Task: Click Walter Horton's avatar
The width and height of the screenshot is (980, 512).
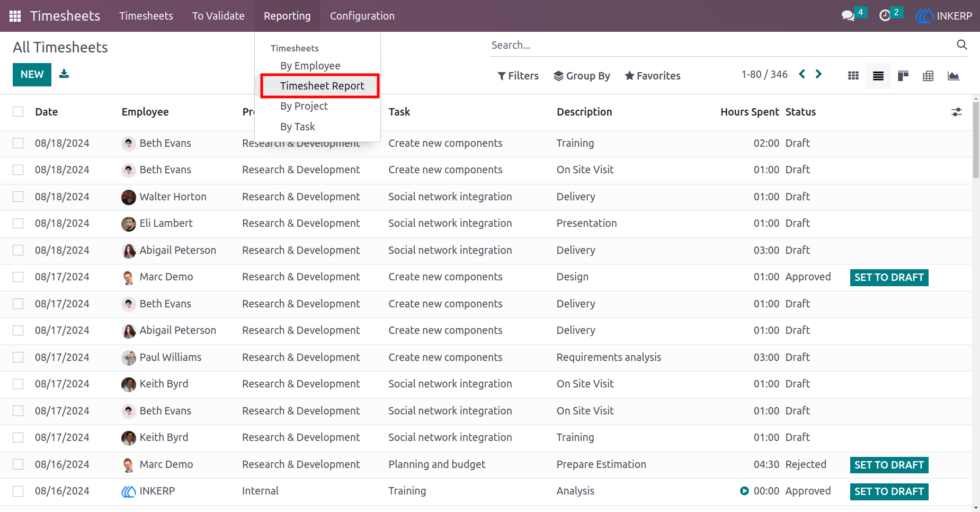Action: click(x=129, y=197)
